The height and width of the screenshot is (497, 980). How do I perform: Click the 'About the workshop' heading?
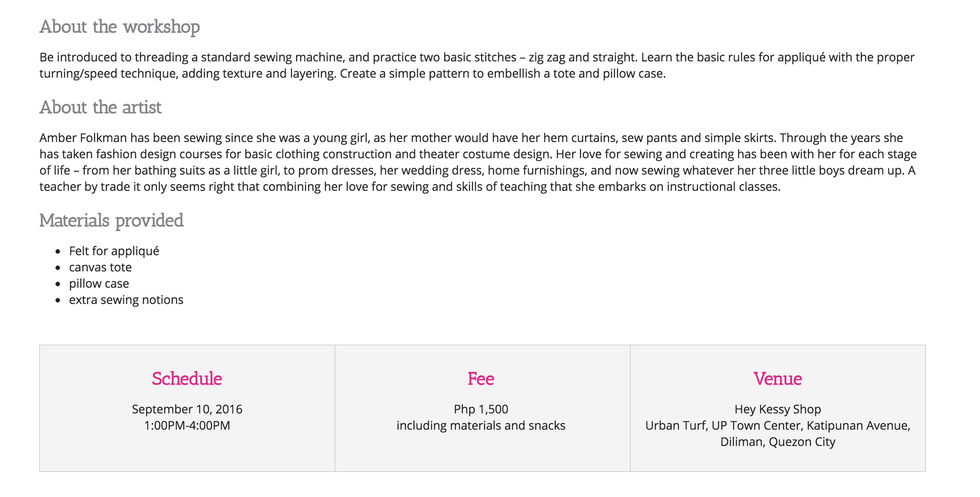[120, 27]
